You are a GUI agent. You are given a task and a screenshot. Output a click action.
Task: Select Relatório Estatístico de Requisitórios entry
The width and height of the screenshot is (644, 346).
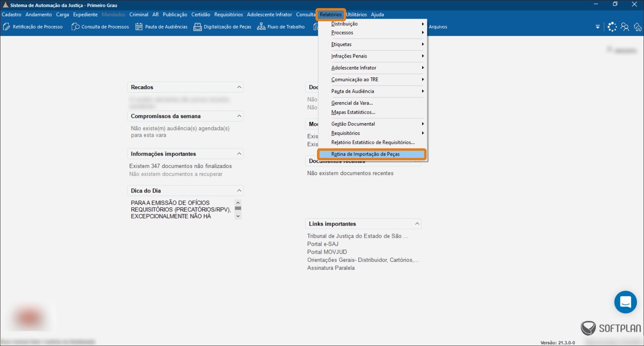pos(373,142)
